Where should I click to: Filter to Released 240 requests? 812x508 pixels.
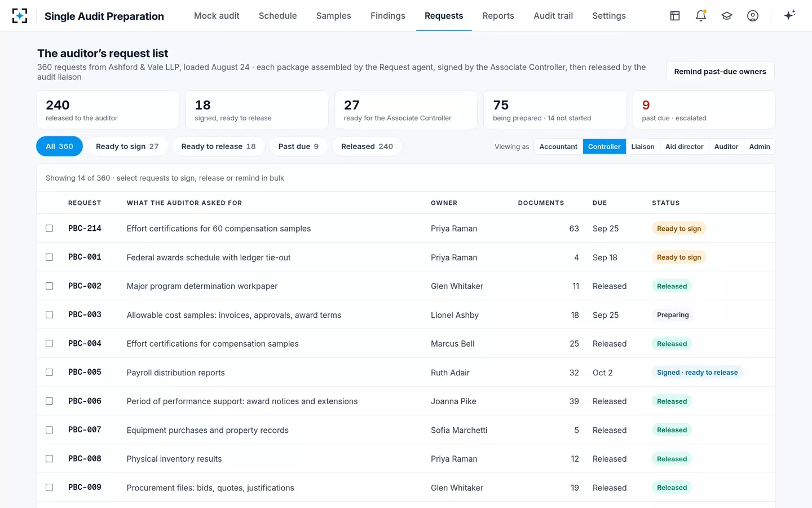[x=367, y=146]
